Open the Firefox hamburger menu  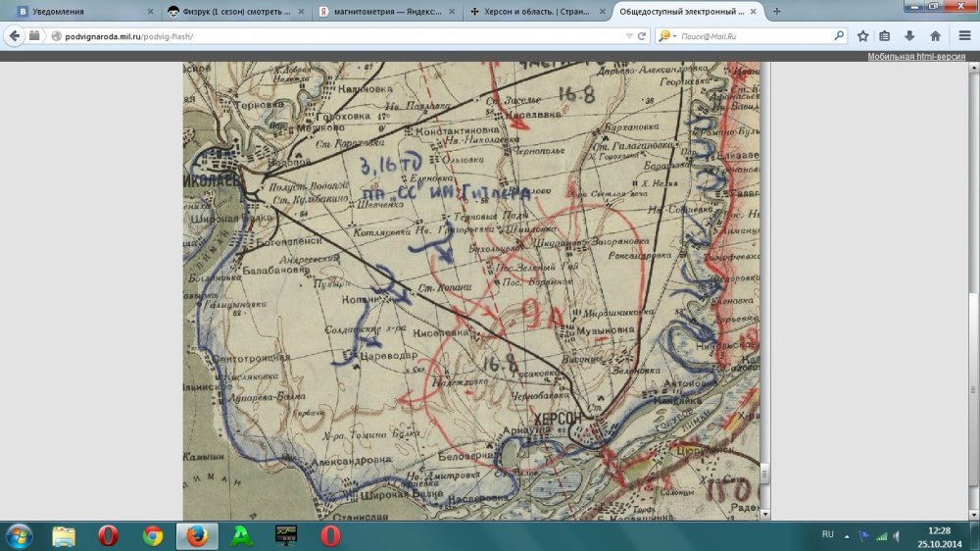(962, 35)
